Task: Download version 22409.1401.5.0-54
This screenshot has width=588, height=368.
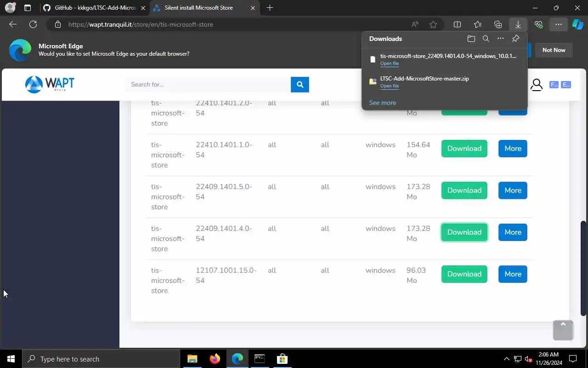Action: click(x=464, y=190)
